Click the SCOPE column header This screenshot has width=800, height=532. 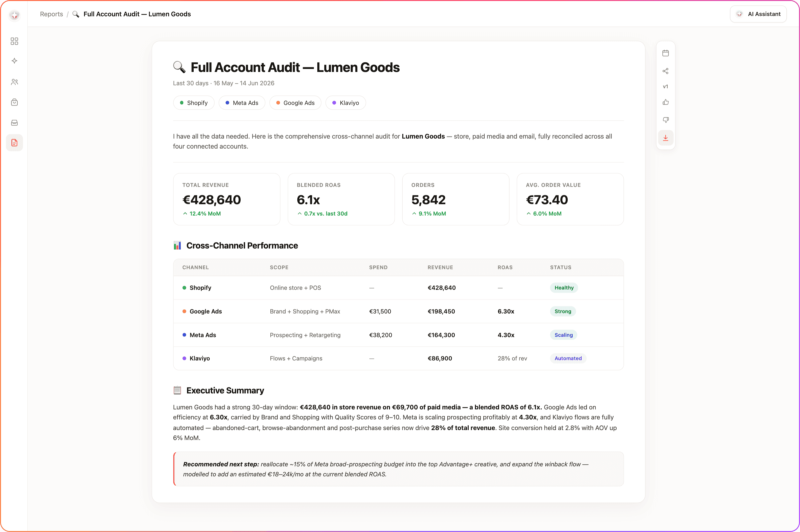click(279, 267)
